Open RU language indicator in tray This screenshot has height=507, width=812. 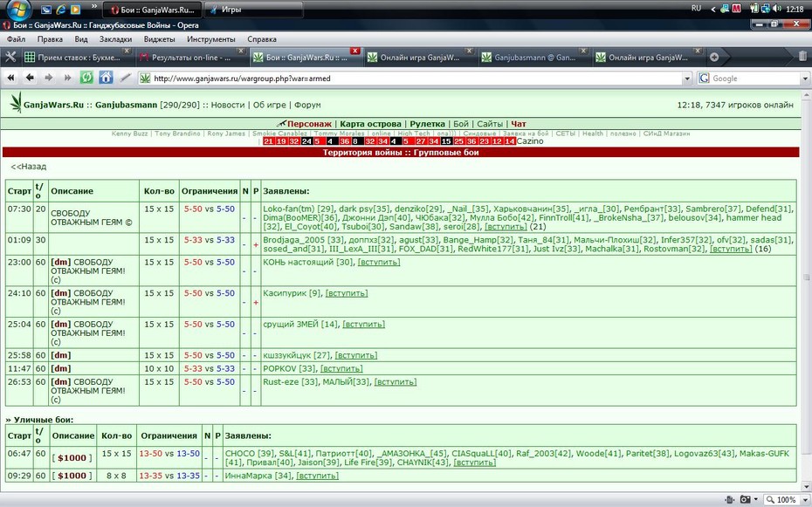pyautogui.click(x=696, y=8)
